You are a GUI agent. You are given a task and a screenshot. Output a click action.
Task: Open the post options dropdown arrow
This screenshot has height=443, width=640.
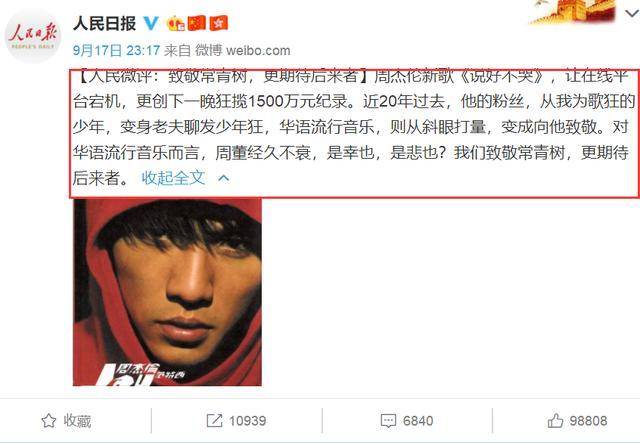(632, 14)
